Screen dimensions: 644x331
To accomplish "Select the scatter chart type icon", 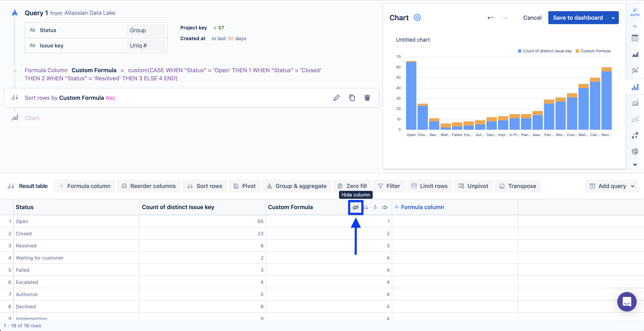I will (x=635, y=119).
